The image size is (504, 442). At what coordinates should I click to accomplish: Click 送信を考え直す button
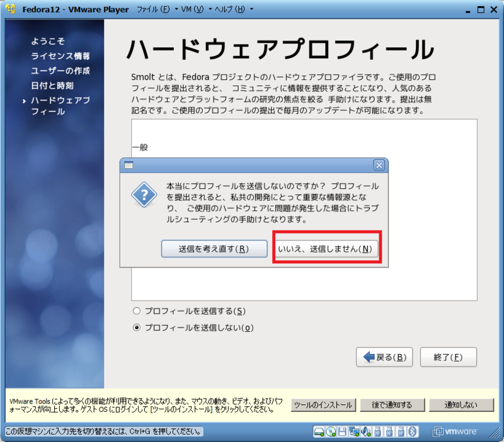click(214, 248)
